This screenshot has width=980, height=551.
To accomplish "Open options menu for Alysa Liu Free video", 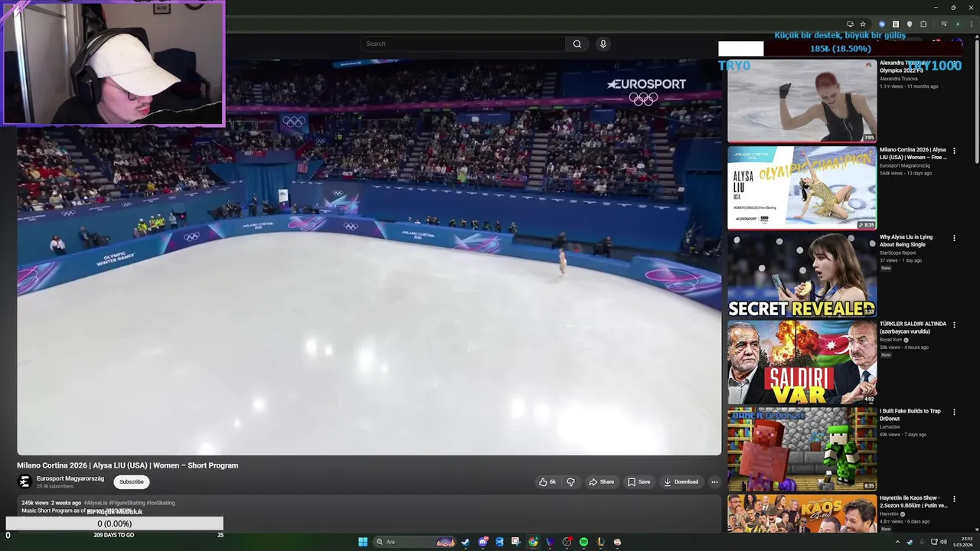I will click(954, 151).
